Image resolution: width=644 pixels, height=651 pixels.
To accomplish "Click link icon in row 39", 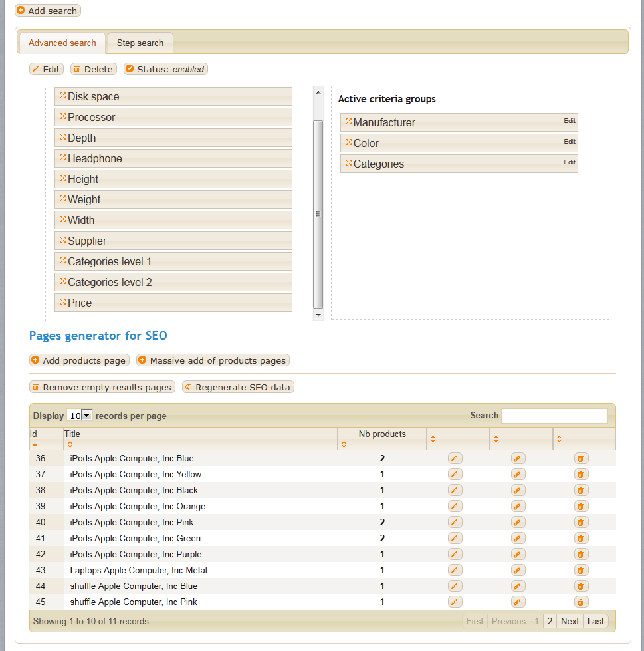I will tap(518, 507).
